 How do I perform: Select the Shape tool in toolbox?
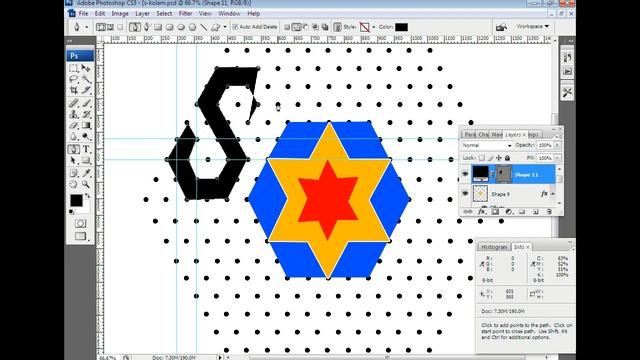pos(86,160)
